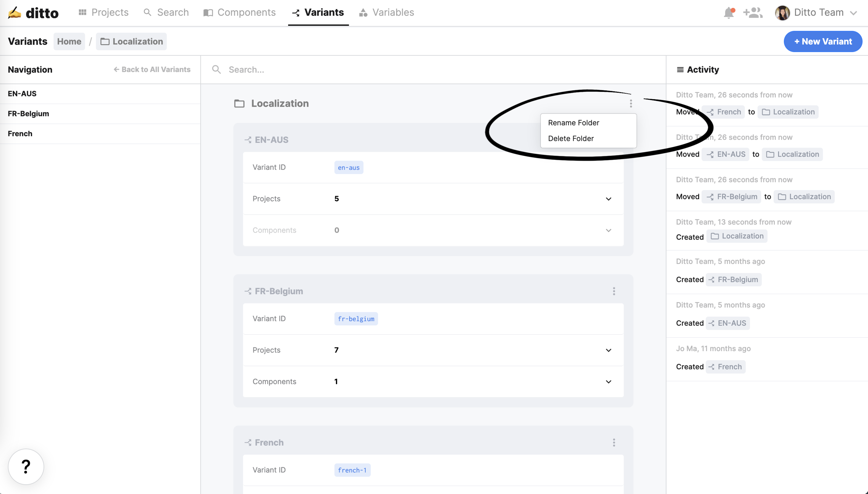The width and height of the screenshot is (868, 494).
Task: Open the French variant three-dot menu
Action: [614, 442]
